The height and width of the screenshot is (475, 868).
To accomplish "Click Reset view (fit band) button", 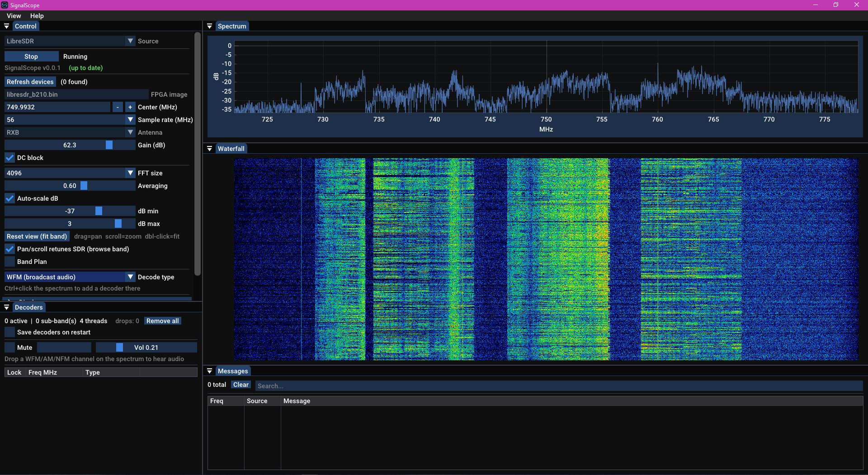I will click(x=37, y=236).
